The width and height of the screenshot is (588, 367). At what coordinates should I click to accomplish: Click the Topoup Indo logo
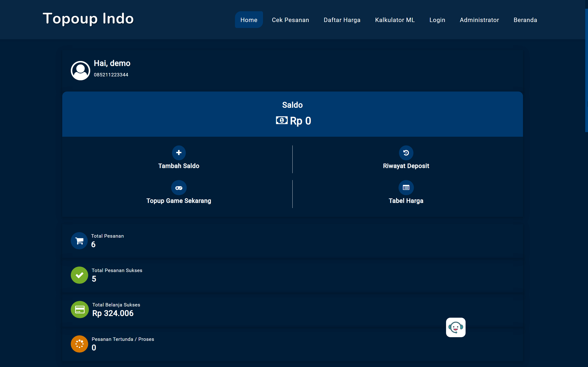[88, 19]
